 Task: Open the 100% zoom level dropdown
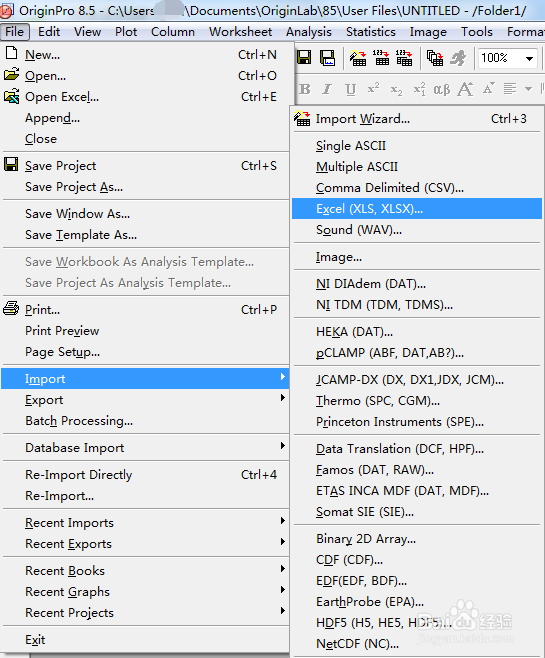point(529,58)
